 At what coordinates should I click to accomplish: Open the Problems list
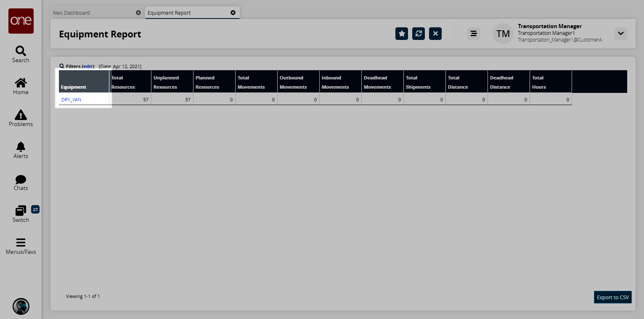(21, 119)
